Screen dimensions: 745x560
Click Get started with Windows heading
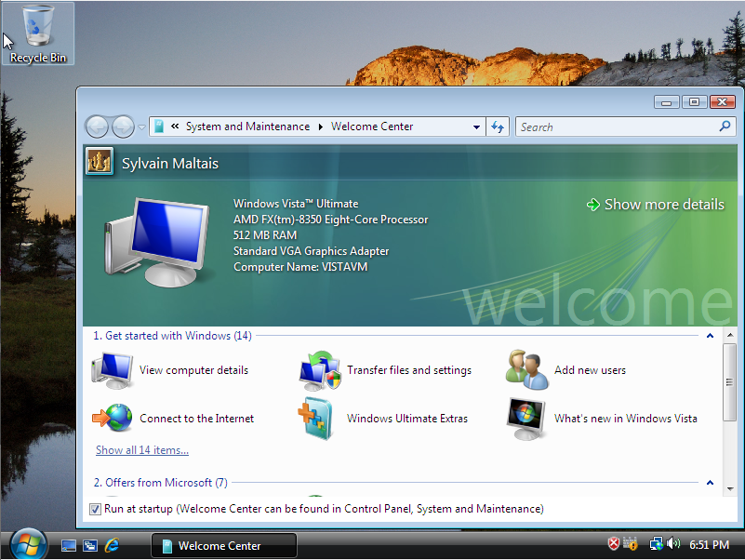click(x=172, y=336)
